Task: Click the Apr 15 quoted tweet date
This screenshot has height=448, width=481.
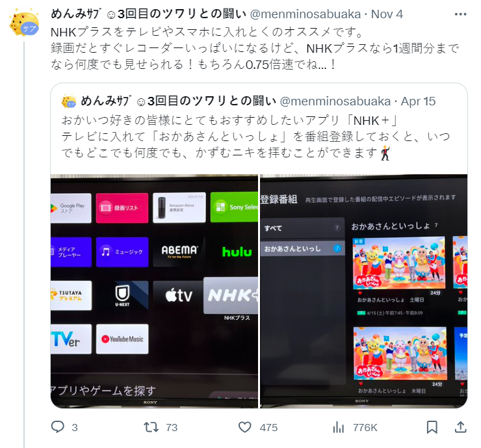Action: (418, 101)
